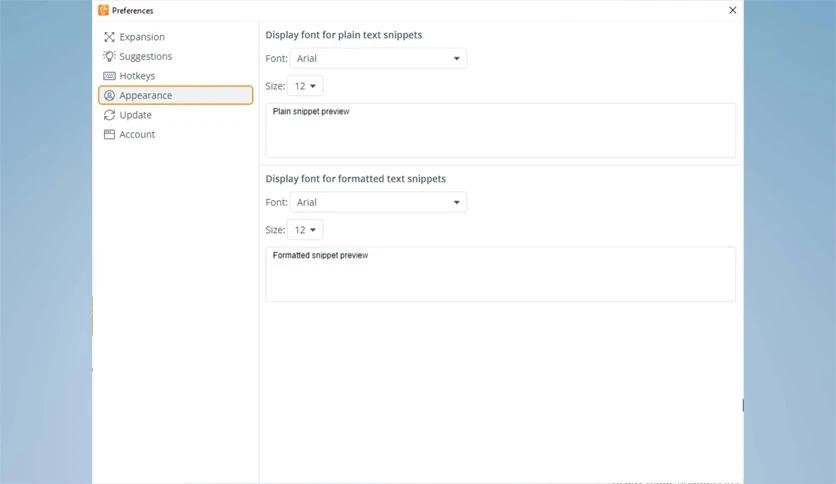Click the Update refresh arrows icon
The width and height of the screenshot is (836, 484).
click(109, 115)
